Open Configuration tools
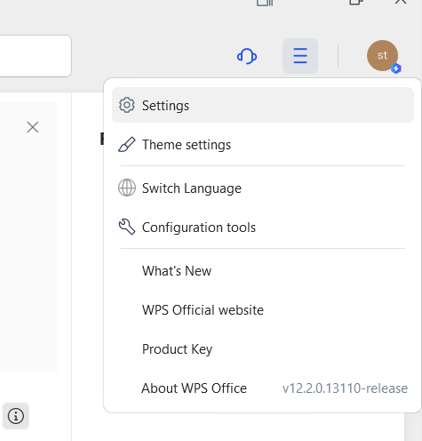The height and width of the screenshot is (441, 422). [x=263, y=227]
